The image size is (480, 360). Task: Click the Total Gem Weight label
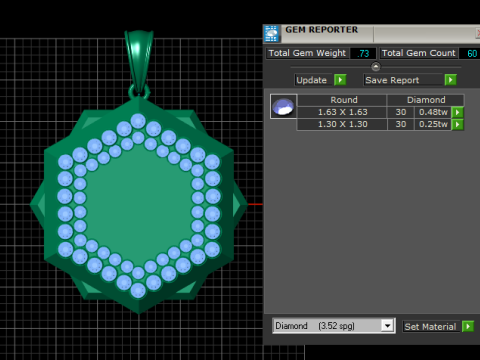coord(307,53)
